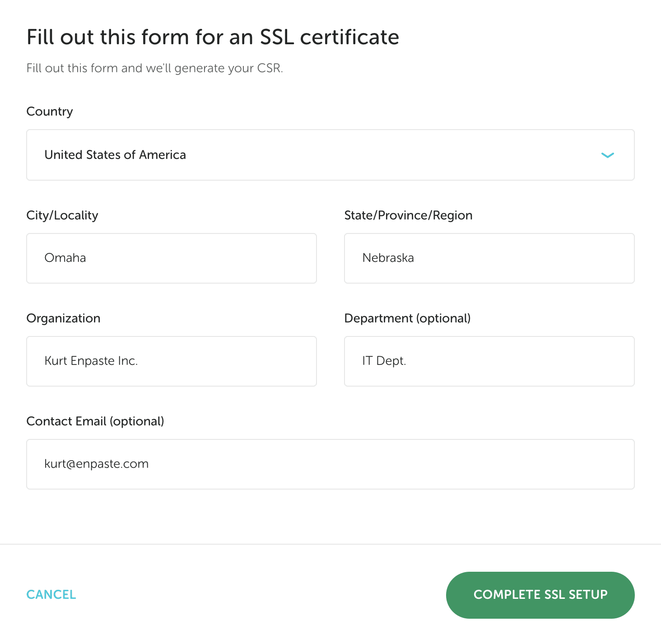661x644 pixels.
Task: Click the Contact Email (optional) label
Action: click(x=95, y=421)
